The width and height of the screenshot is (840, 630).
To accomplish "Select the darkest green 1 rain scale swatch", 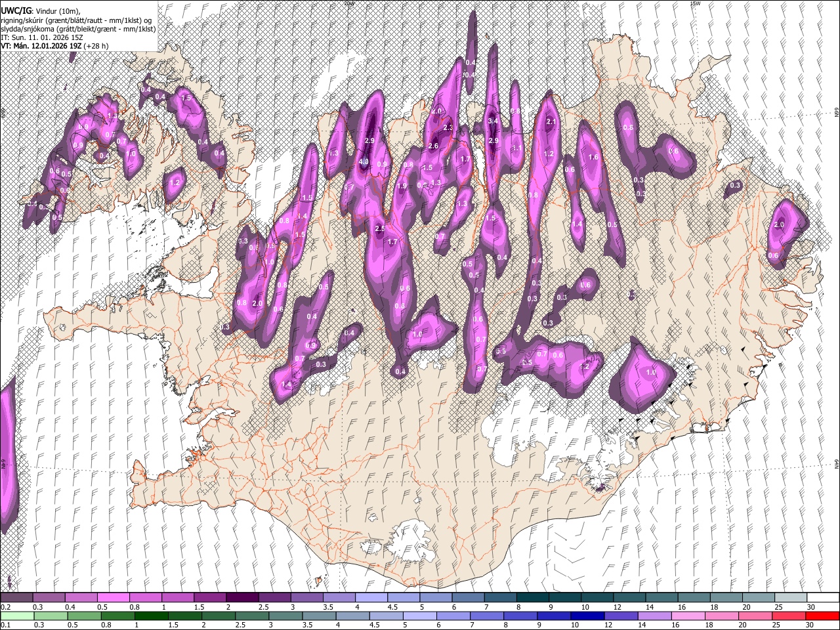I will point(151,616).
